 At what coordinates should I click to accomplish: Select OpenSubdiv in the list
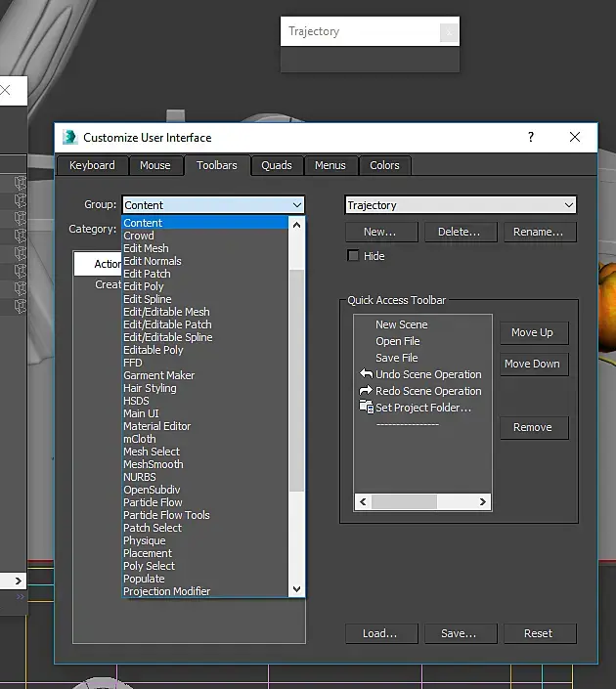point(205,490)
